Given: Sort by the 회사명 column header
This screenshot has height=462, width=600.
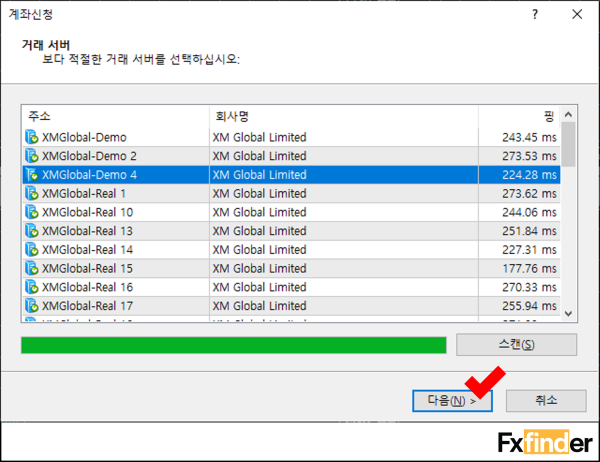Looking at the screenshot, I should coord(344,116).
